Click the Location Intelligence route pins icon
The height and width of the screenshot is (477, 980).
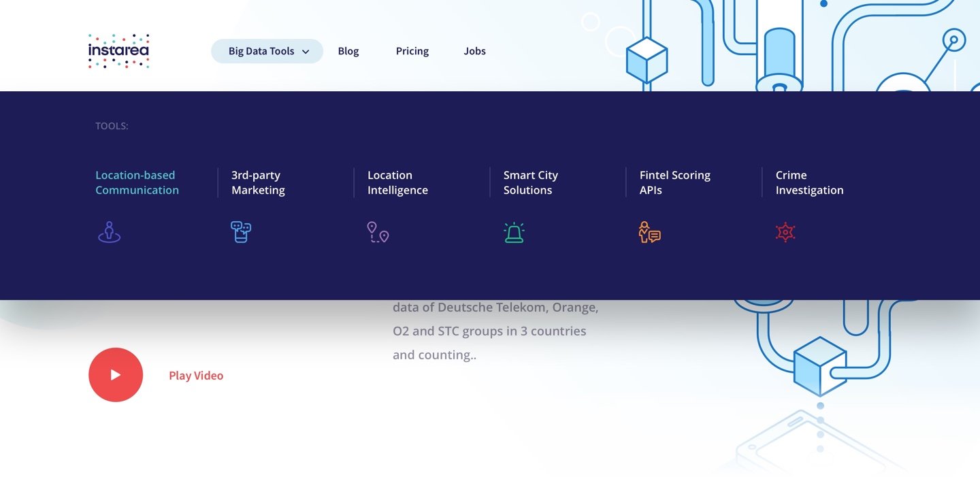pyautogui.click(x=378, y=232)
